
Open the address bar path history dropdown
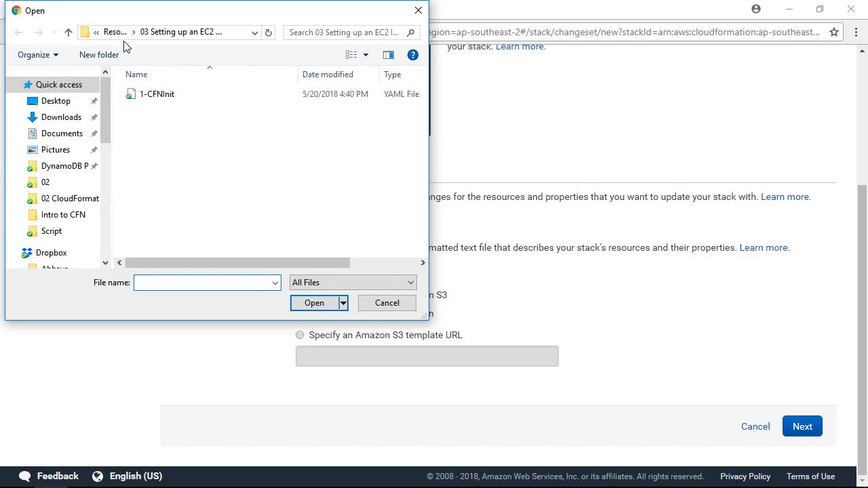coord(255,33)
